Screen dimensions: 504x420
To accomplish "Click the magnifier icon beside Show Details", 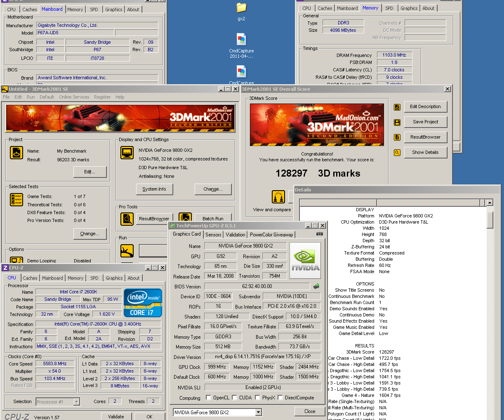I will click(x=397, y=153).
